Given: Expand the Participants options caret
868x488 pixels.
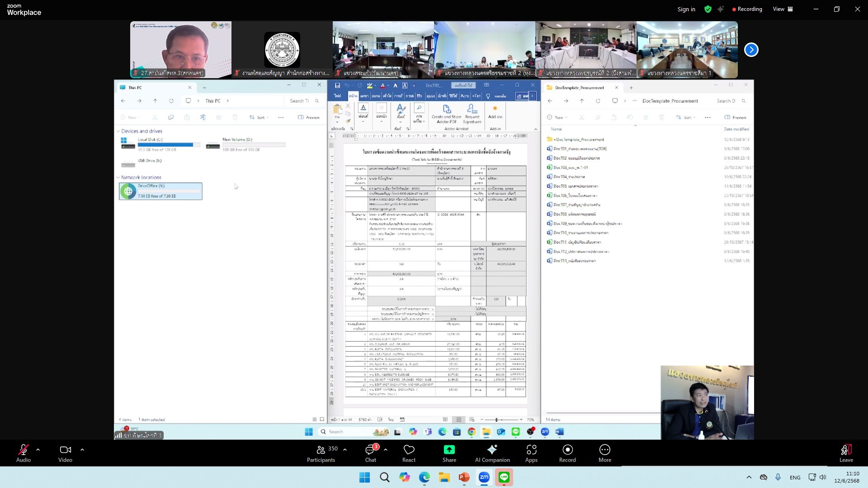Looking at the screenshot, I should click(345, 450).
